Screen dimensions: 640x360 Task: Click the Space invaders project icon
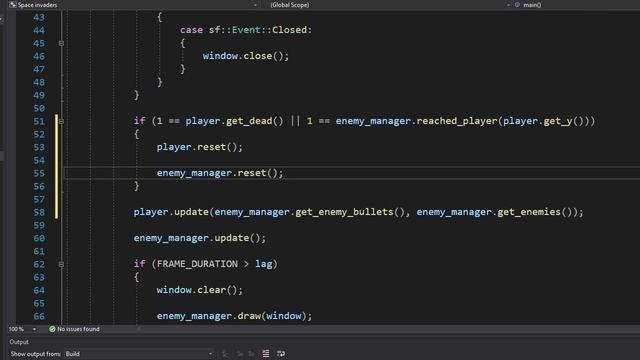click(x=13, y=5)
